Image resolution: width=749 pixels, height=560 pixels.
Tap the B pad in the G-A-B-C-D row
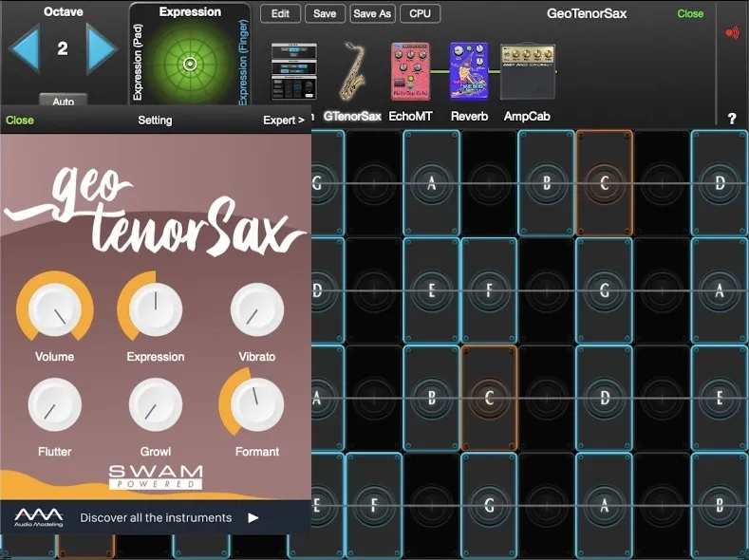(547, 183)
